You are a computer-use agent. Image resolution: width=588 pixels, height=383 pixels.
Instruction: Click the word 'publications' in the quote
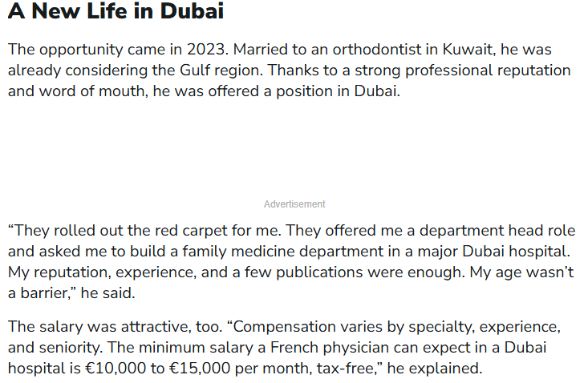pos(319,272)
